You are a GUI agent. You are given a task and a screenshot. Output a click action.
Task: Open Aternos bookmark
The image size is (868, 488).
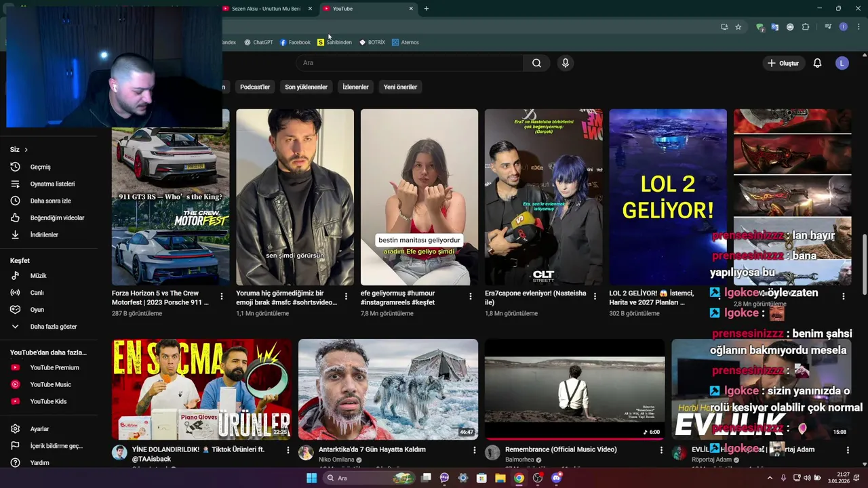point(405,42)
